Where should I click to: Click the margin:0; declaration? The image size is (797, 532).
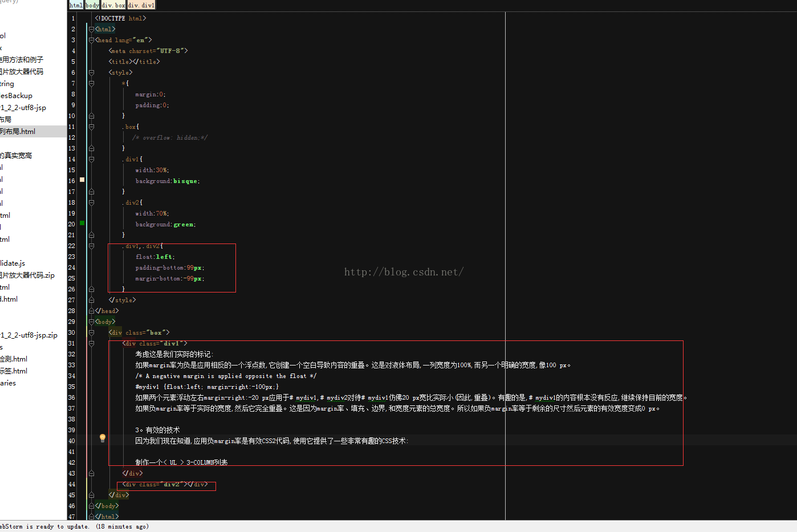click(151, 94)
